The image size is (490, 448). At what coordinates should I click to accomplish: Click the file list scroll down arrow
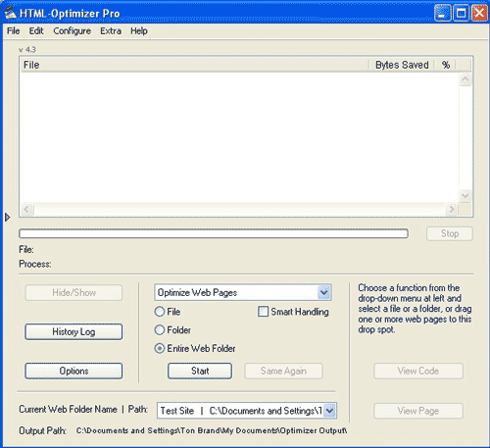[x=465, y=196]
